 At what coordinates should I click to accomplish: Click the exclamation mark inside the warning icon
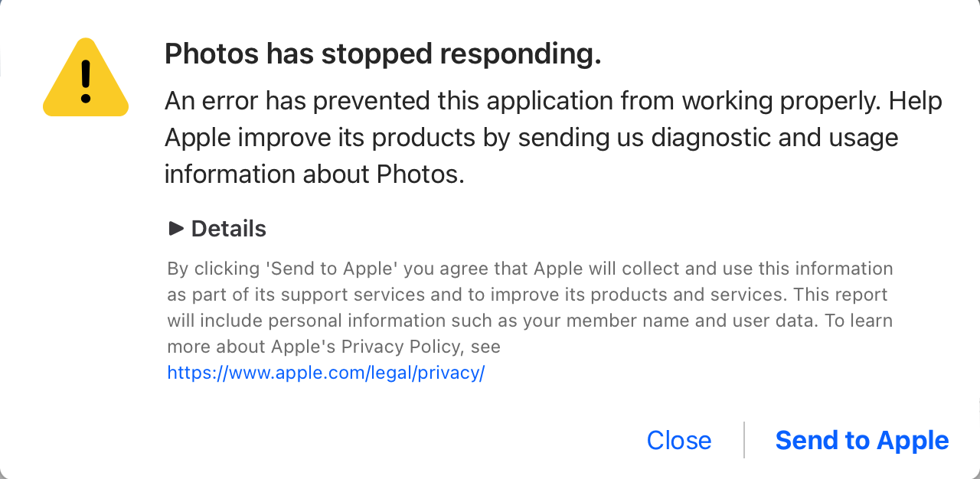click(86, 81)
